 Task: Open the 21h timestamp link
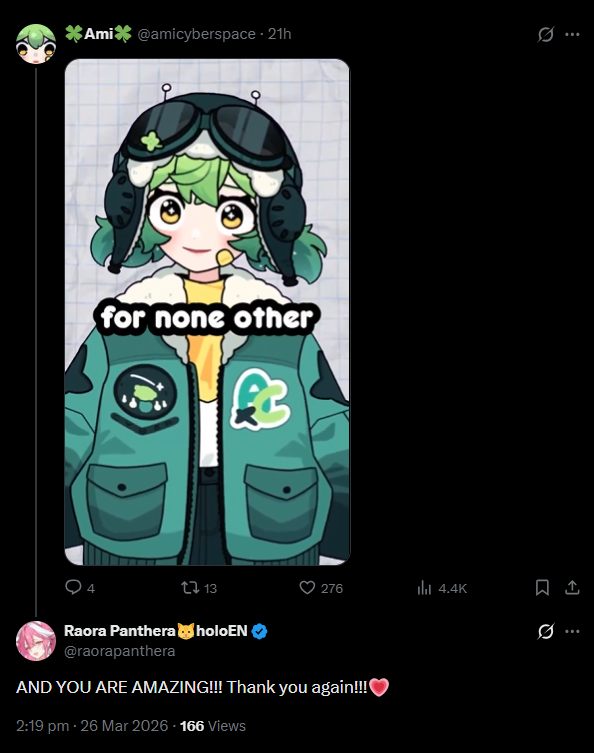[279, 34]
